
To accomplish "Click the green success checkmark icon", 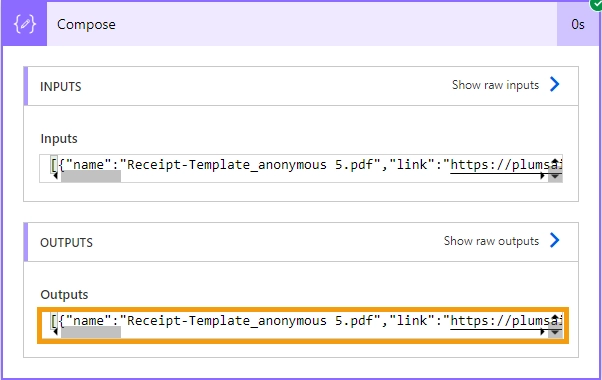I will point(596,5).
